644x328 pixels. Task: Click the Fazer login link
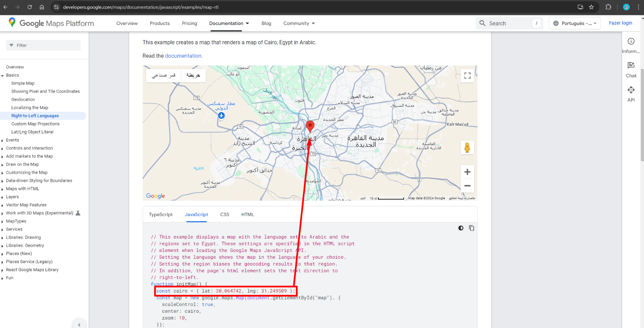620,23
